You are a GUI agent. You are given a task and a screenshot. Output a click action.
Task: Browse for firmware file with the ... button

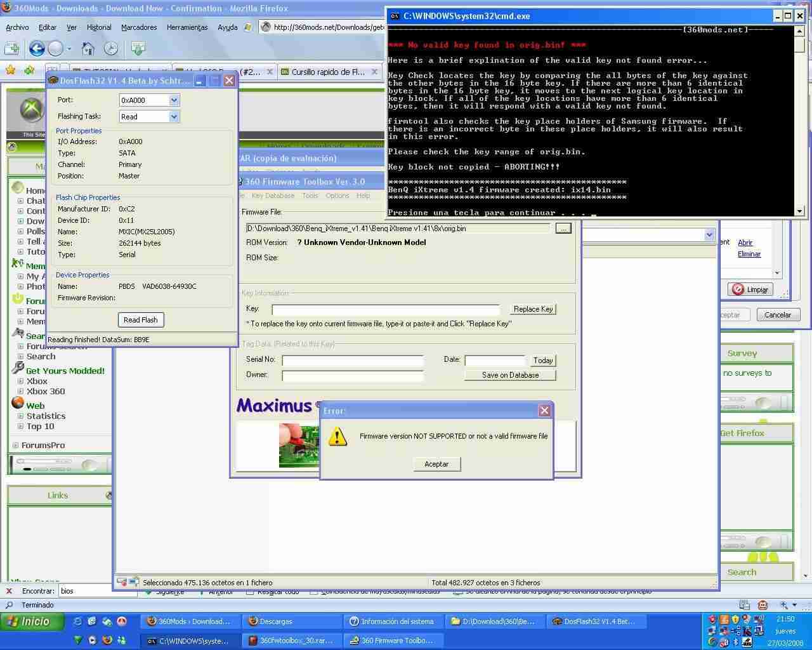pos(563,229)
